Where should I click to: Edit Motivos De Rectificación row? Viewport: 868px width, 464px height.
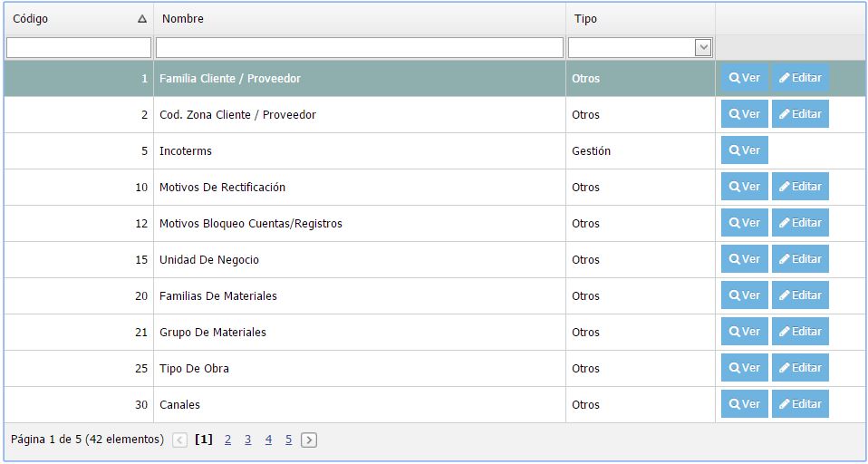click(x=800, y=187)
